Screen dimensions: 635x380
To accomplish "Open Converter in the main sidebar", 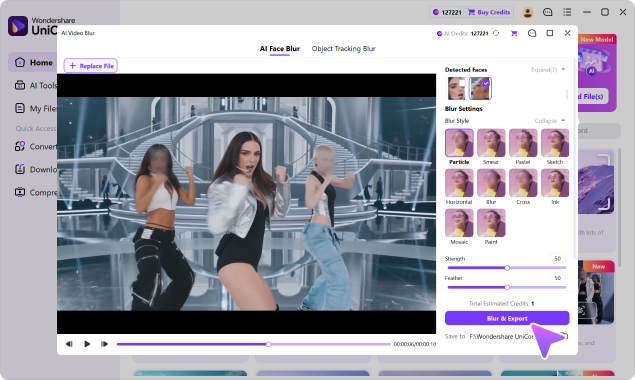I will pyautogui.click(x=36, y=146).
